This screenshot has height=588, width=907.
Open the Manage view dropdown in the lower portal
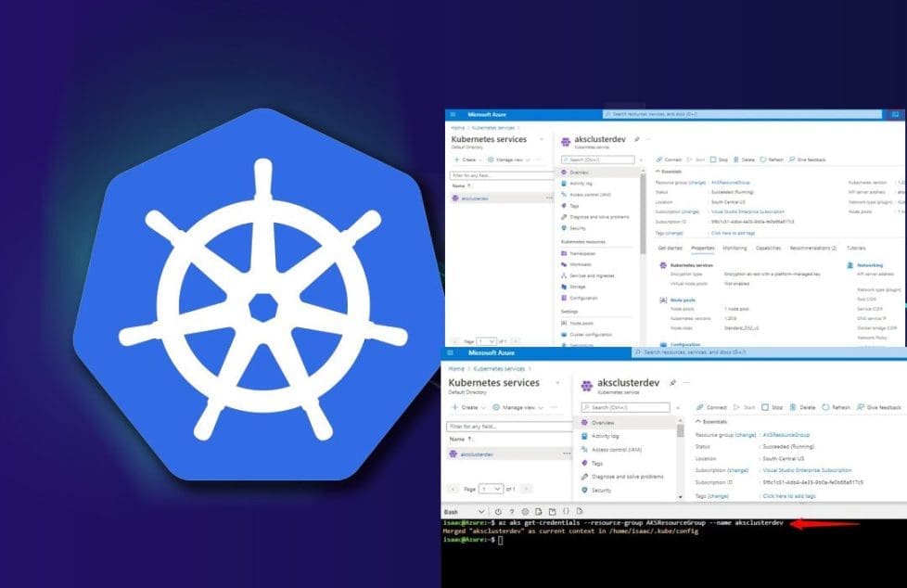click(x=517, y=407)
